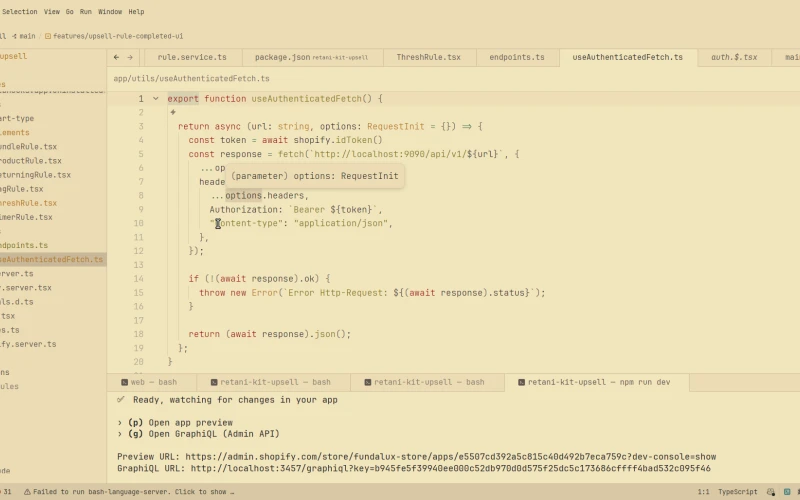Expand the cart-type folder in the file tree

point(17,118)
